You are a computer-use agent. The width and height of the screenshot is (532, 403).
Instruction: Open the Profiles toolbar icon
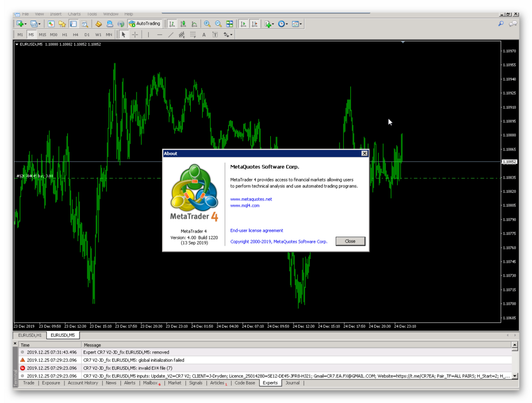pos(34,24)
